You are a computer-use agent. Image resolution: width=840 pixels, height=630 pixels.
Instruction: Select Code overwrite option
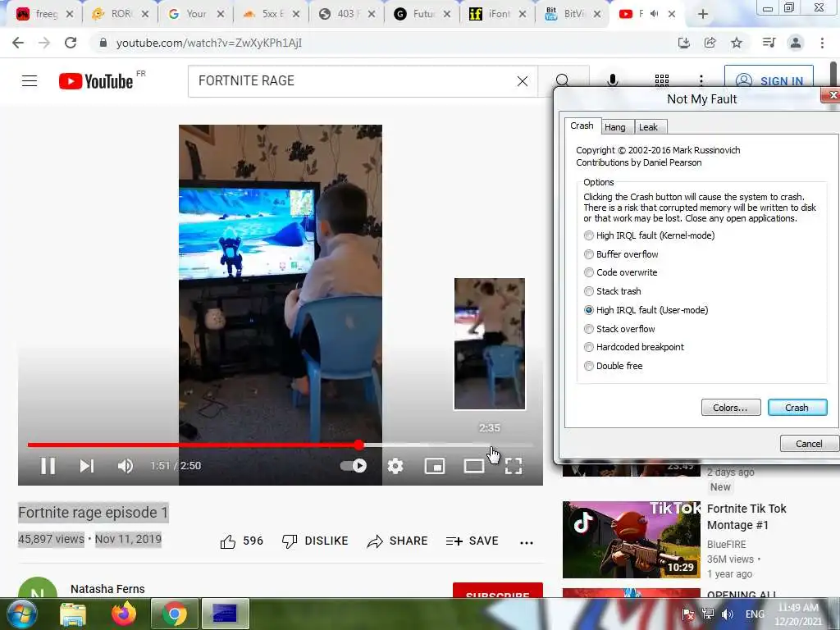620,272
